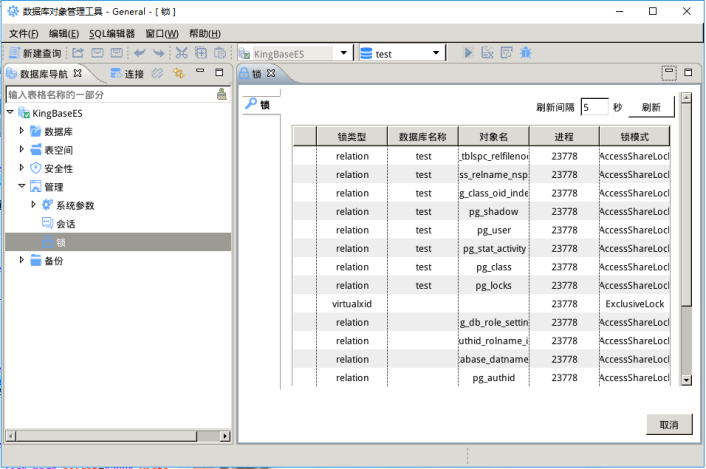This screenshot has height=469, width=706.
Task: Click the disconnect link icon in navigator
Action: 157,73
